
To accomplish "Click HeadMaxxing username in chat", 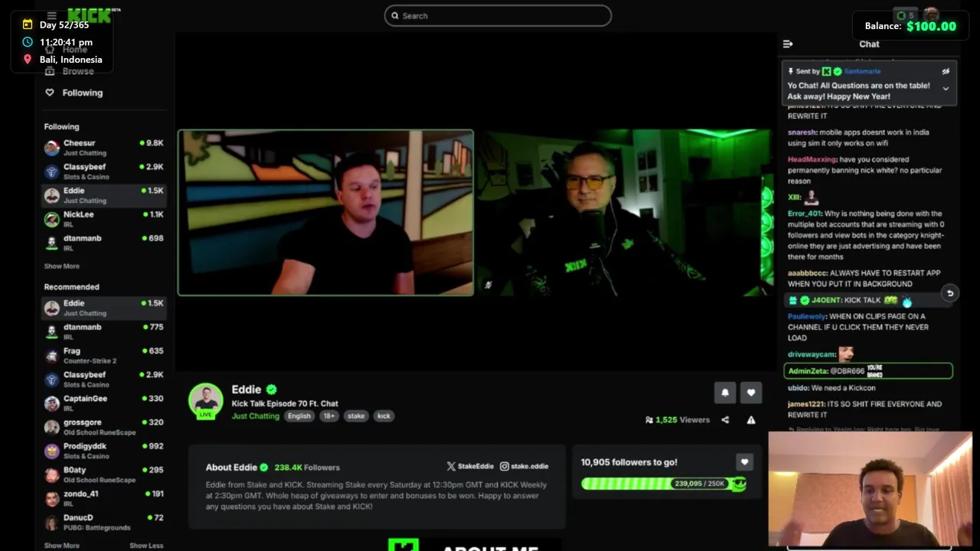I will point(812,160).
